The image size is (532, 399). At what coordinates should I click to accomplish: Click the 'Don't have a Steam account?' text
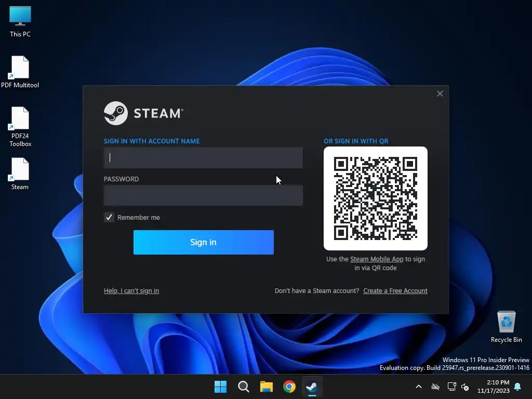[x=317, y=291]
